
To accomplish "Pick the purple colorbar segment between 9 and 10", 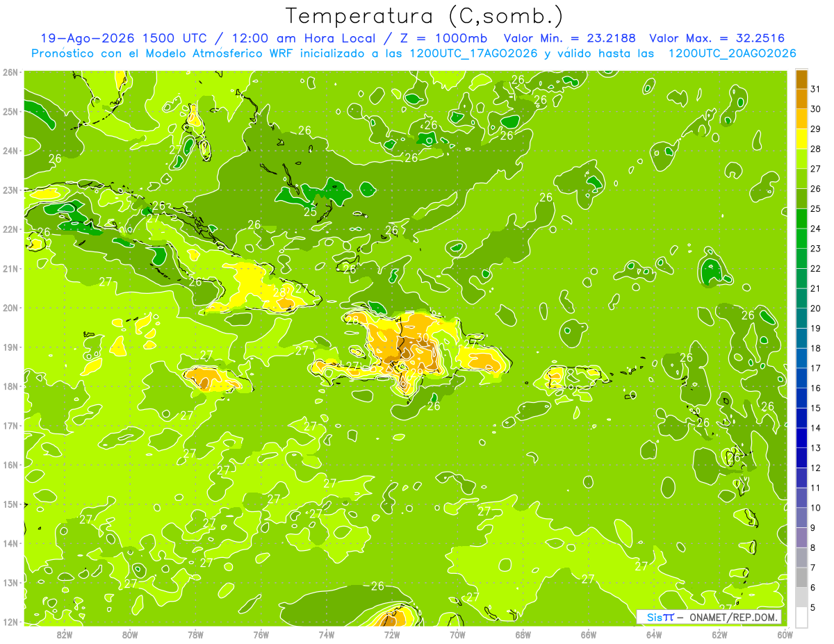I will pos(801,518).
